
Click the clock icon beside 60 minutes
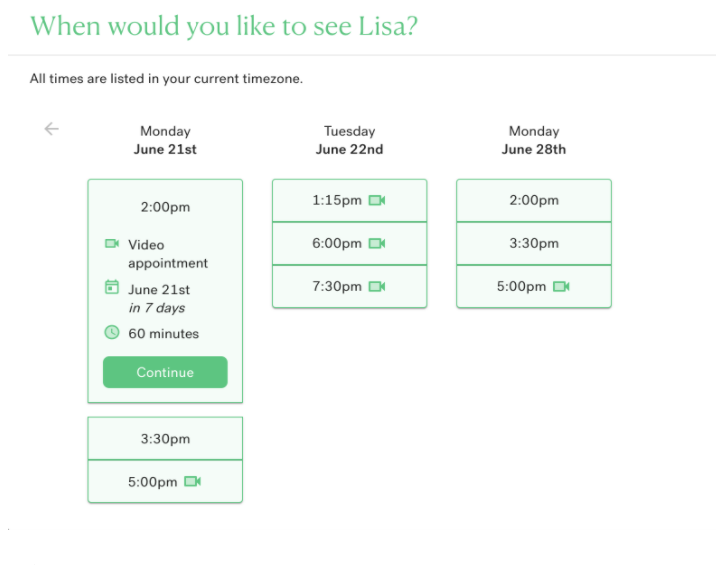pos(112,332)
